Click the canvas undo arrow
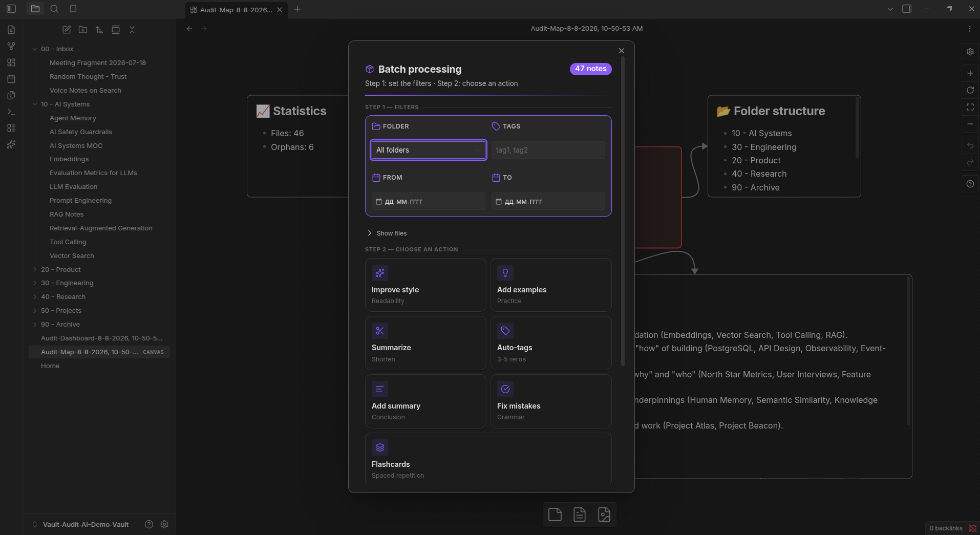 point(970,145)
